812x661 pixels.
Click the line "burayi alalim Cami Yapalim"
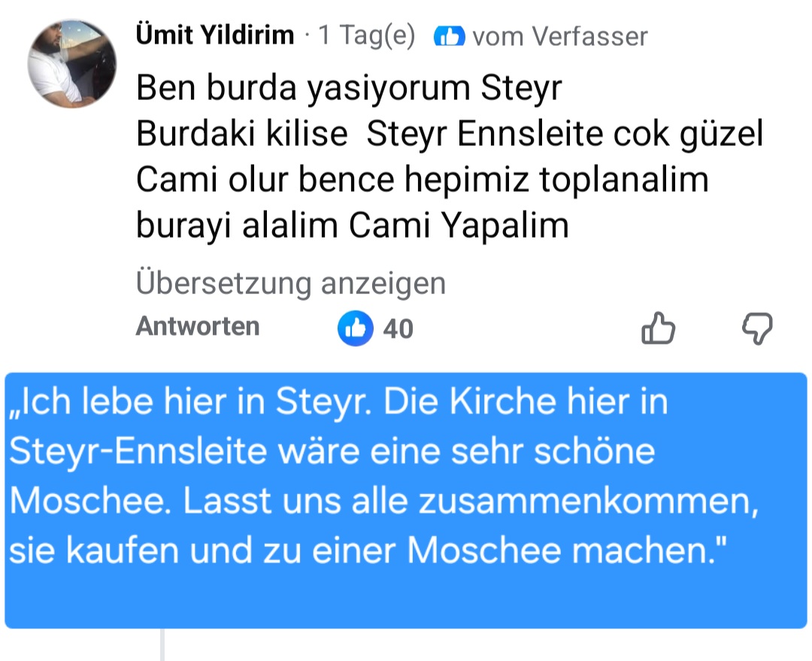[x=352, y=225]
